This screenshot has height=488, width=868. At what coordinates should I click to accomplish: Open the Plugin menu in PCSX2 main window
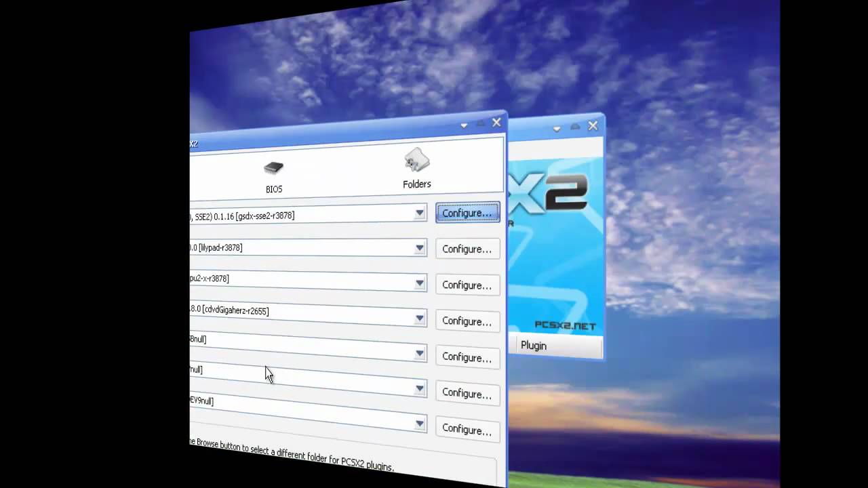click(x=534, y=346)
